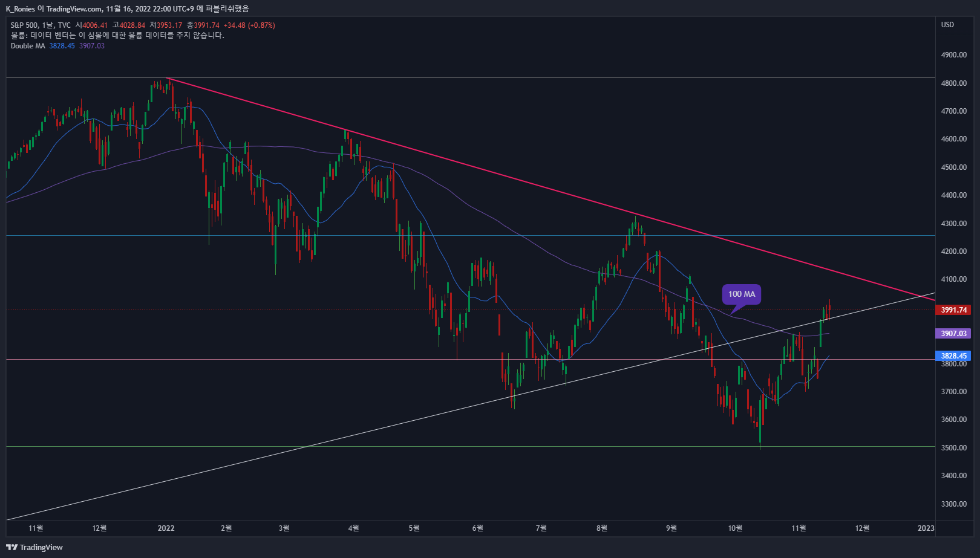Click the 4300.00 price axis value
This screenshot has width=980, height=558.
pyautogui.click(x=954, y=224)
